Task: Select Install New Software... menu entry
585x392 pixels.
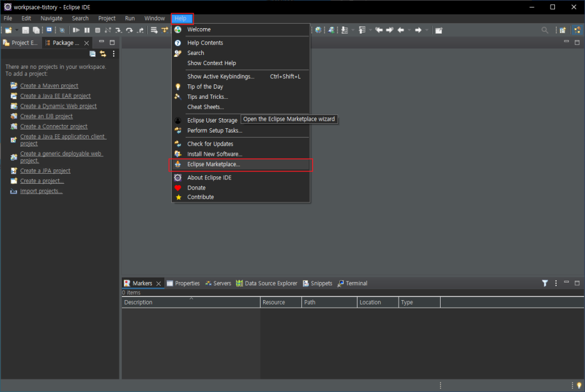Action: pyautogui.click(x=241, y=154)
